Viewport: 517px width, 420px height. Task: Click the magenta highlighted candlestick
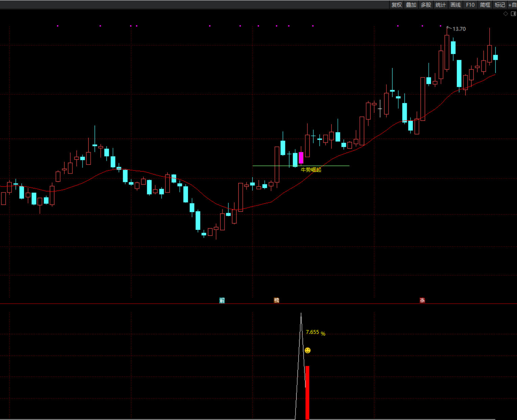pyautogui.click(x=301, y=158)
